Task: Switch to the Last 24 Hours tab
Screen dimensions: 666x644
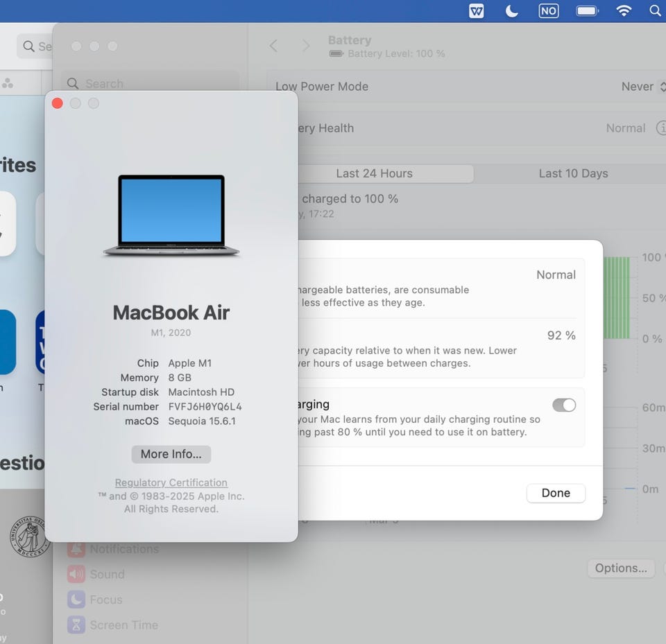Action: [374, 173]
